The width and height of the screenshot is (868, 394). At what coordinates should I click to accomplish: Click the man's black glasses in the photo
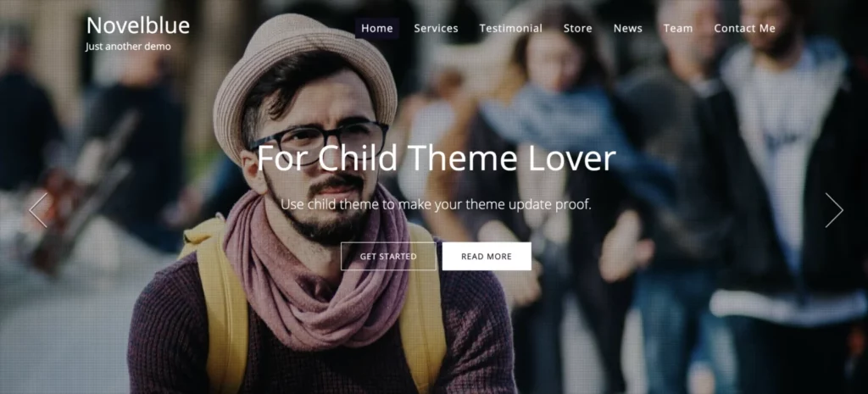320,142
